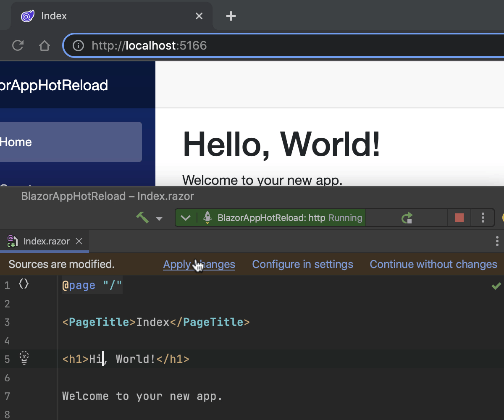Open editor tab options three-dot menu
504x420 pixels.
click(x=497, y=241)
